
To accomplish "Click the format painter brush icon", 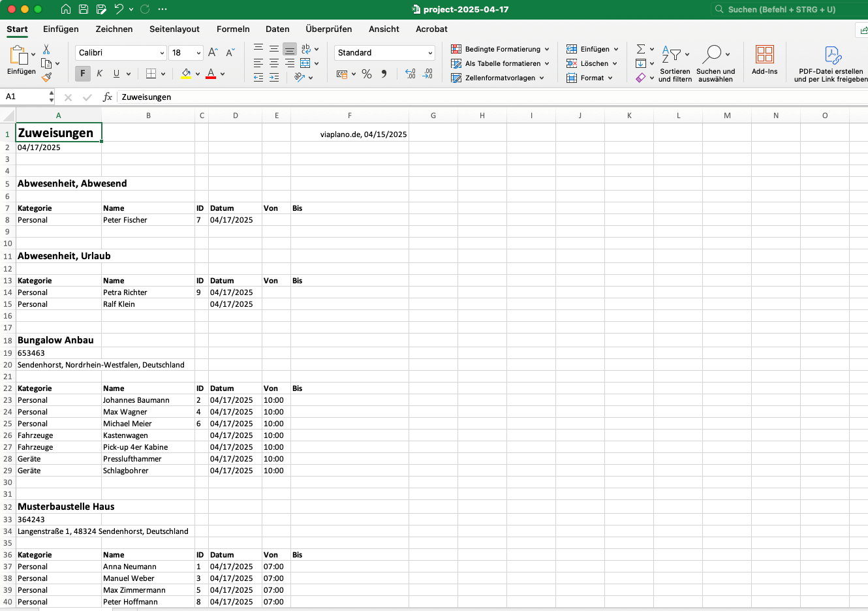I will 46,77.
